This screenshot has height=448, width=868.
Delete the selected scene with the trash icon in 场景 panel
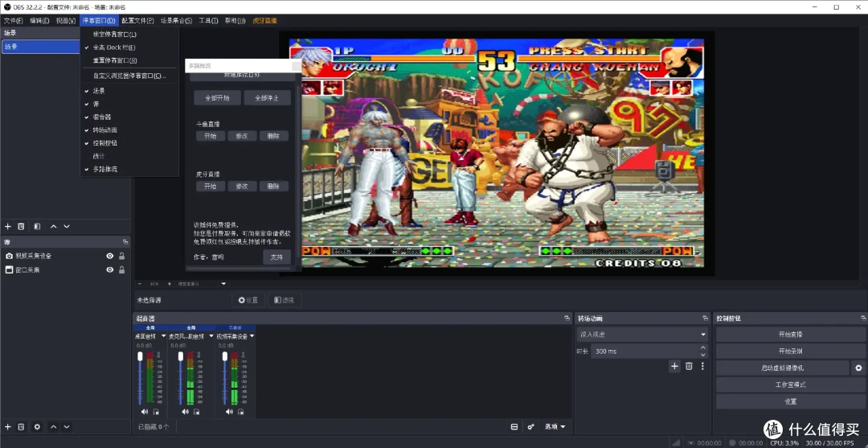pyautogui.click(x=21, y=227)
